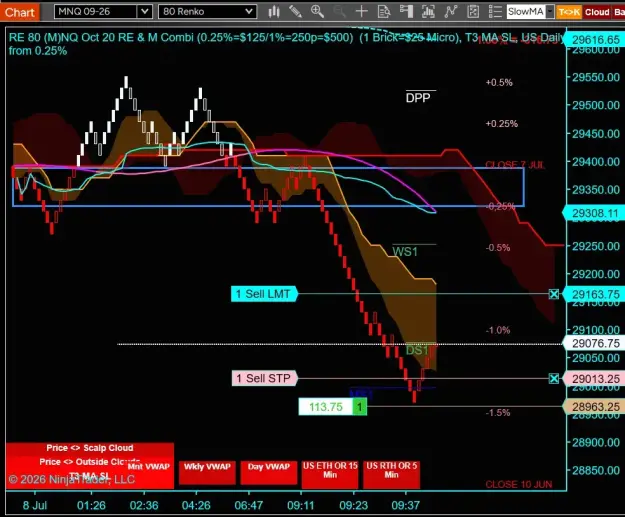
Task: Click the +0.25% level label
Action: tap(501, 124)
